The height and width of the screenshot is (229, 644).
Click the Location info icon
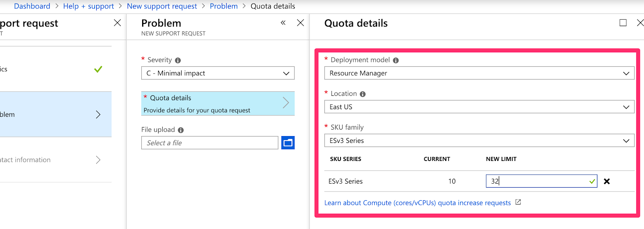[x=363, y=94]
